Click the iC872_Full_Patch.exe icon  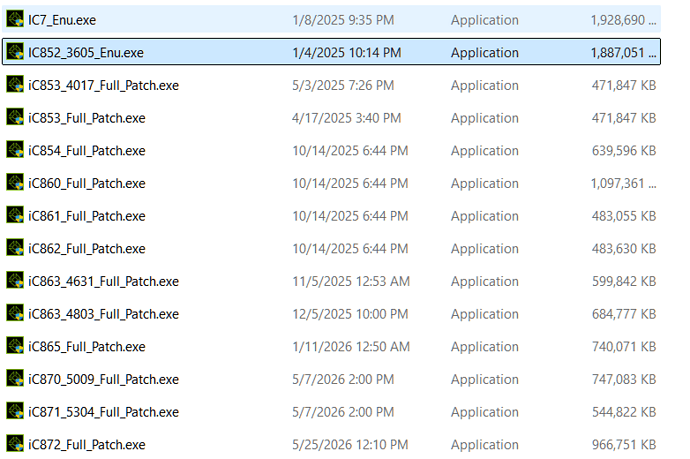15,444
